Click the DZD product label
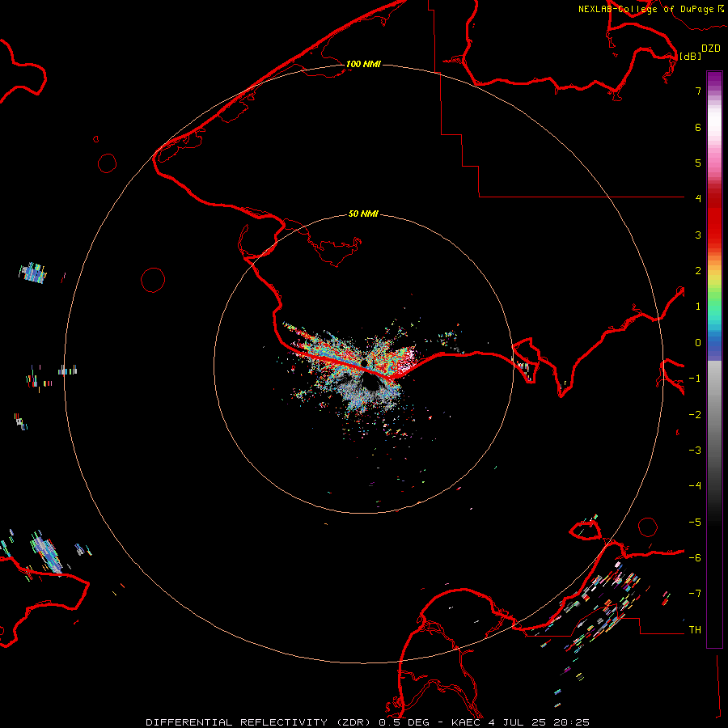The width and height of the screenshot is (728, 728). pyautogui.click(x=711, y=49)
